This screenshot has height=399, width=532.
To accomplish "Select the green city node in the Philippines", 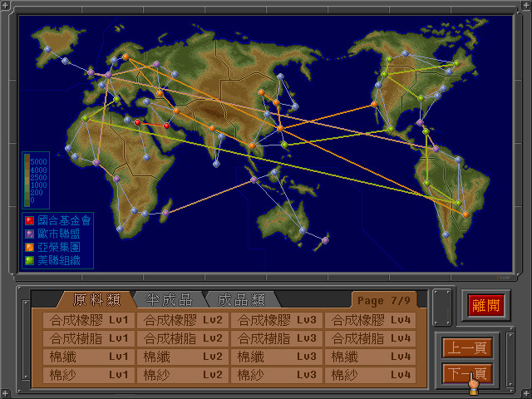I will point(284,145).
